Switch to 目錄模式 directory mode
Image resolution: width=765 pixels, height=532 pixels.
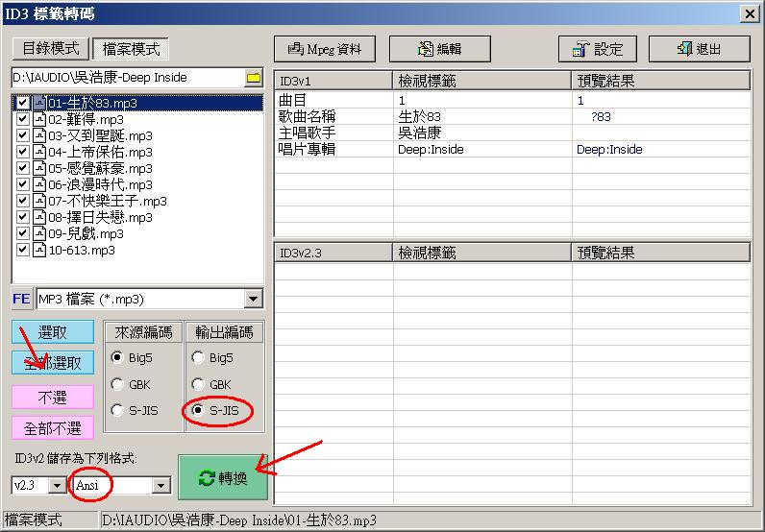click(x=49, y=49)
